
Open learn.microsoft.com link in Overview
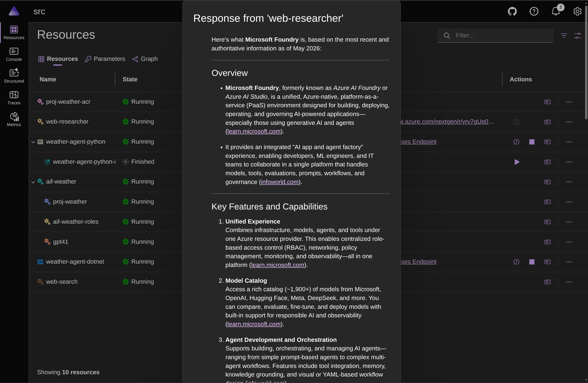(254, 131)
